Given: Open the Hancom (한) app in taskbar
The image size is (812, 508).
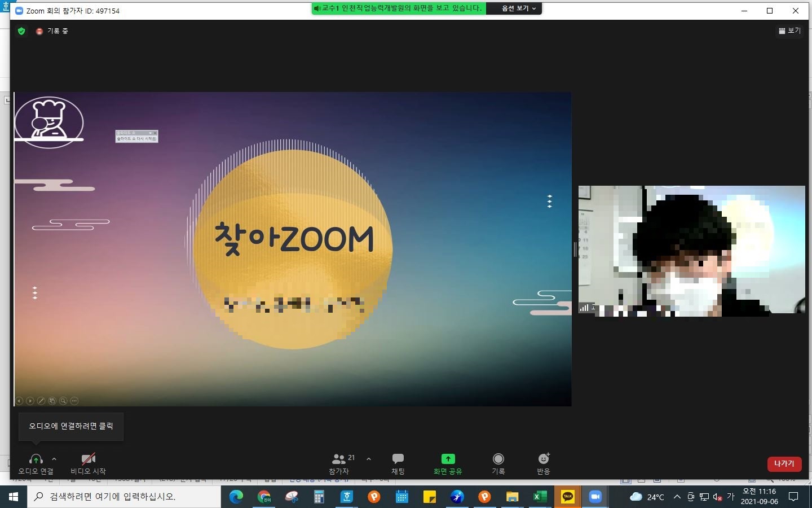Looking at the screenshot, I should 346,497.
